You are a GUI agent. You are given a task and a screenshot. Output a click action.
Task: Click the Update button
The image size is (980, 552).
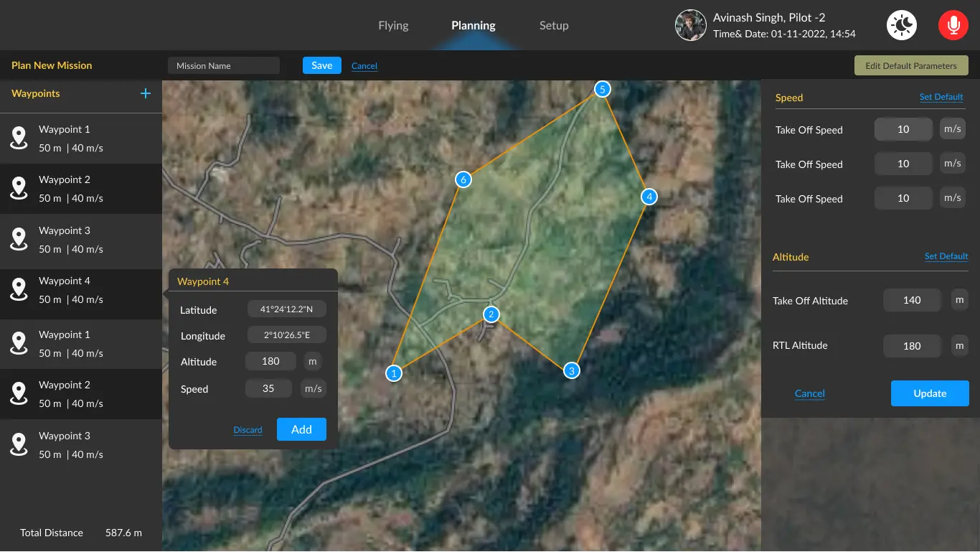coord(930,393)
